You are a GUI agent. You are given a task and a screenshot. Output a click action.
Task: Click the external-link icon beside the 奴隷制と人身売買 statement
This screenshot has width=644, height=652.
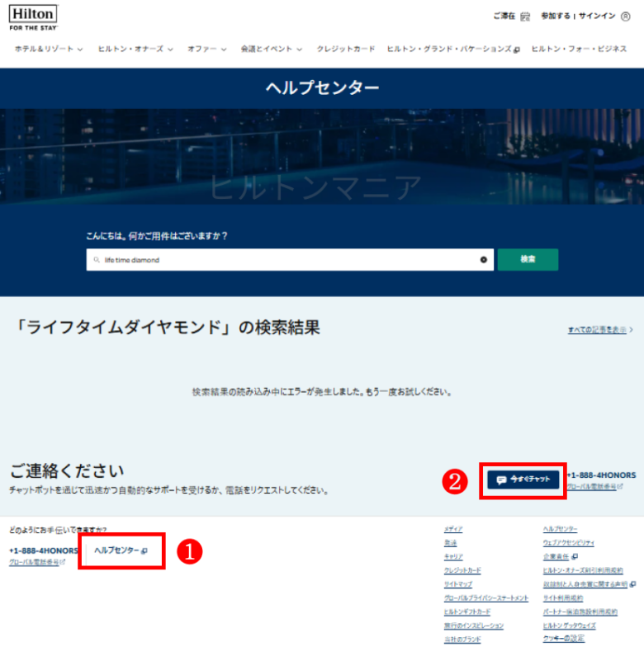click(632, 584)
